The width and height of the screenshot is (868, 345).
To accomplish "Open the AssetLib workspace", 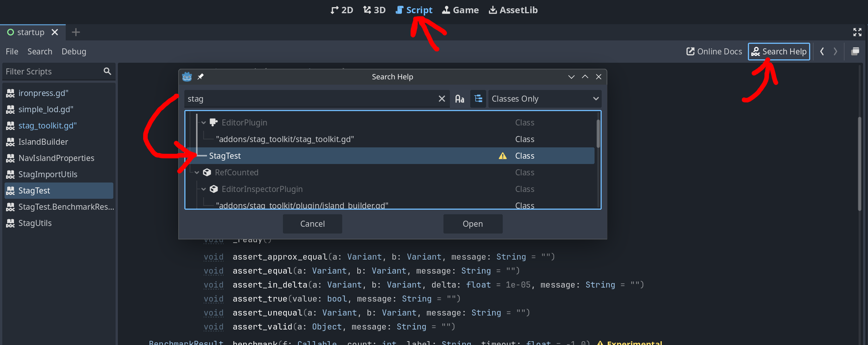I will click(513, 10).
